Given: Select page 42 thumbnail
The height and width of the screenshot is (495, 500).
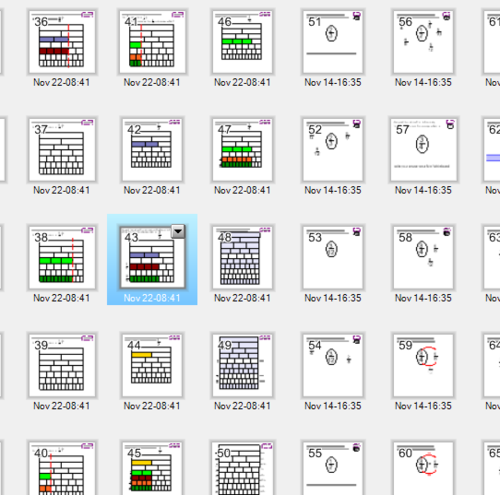Looking at the screenshot, I should 152,150.
